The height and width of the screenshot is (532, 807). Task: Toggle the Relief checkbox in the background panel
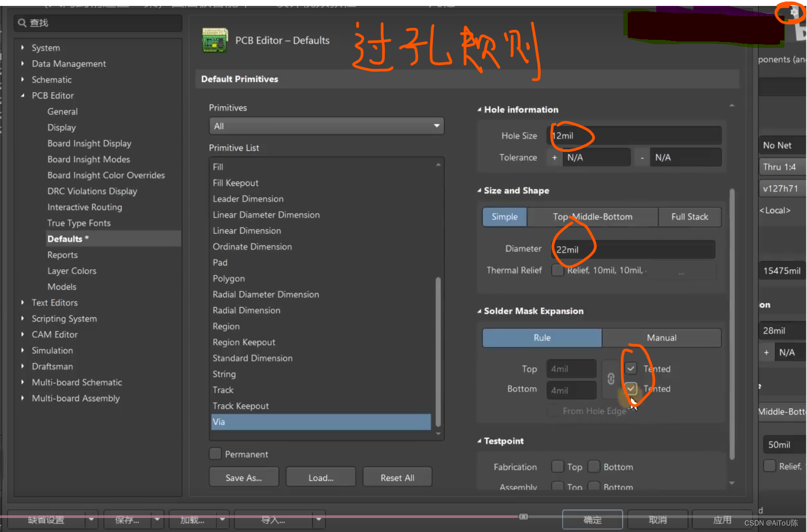[770, 466]
